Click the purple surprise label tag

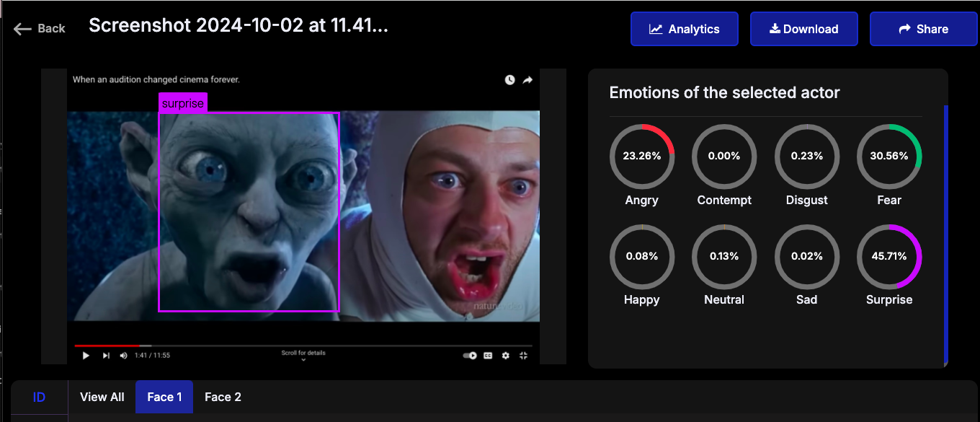tap(183, 103)
